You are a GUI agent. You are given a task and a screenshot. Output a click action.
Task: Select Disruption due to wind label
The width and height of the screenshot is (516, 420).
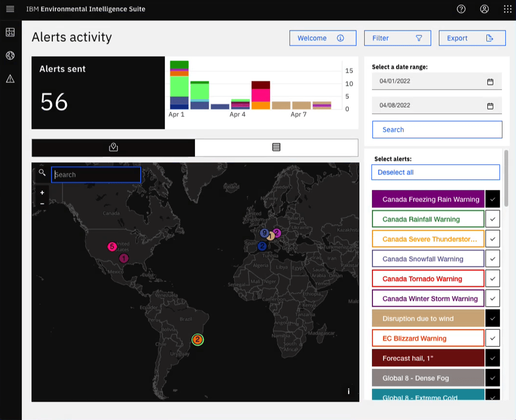(428, 318)
